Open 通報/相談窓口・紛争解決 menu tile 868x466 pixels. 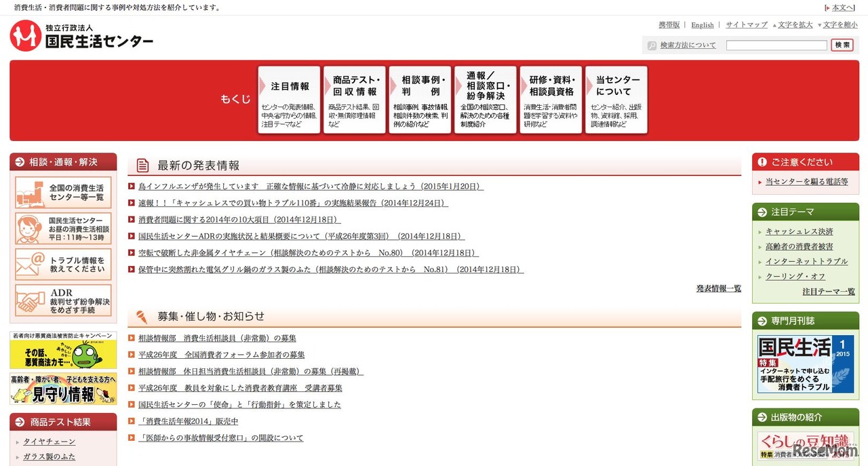pos(486,100)
